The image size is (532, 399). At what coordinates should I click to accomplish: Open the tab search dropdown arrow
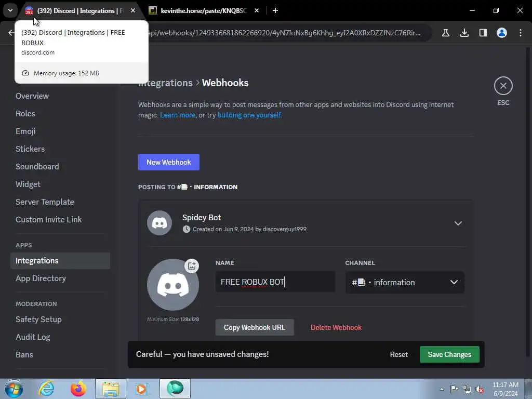10,10
